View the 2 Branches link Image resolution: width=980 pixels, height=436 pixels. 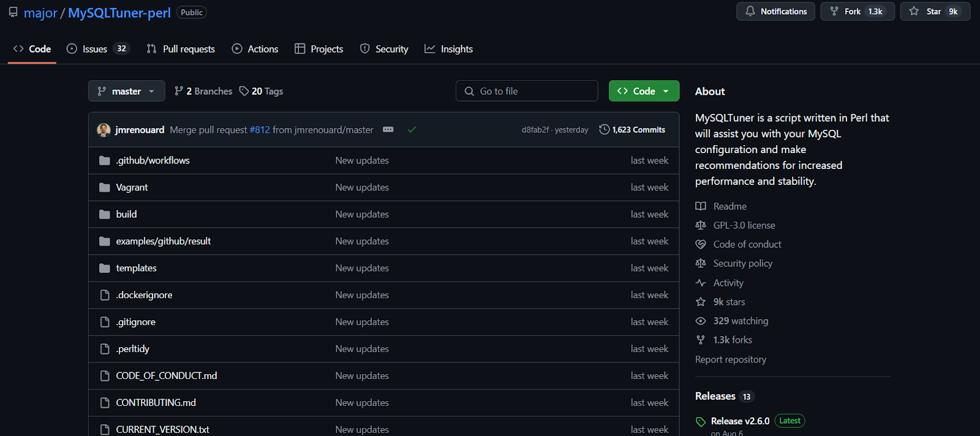(x=203, y=91)
